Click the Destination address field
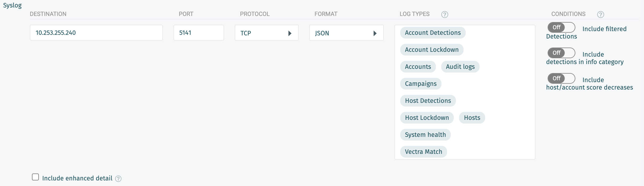Viewport: 644px width, 186px height. coord(96,33)
